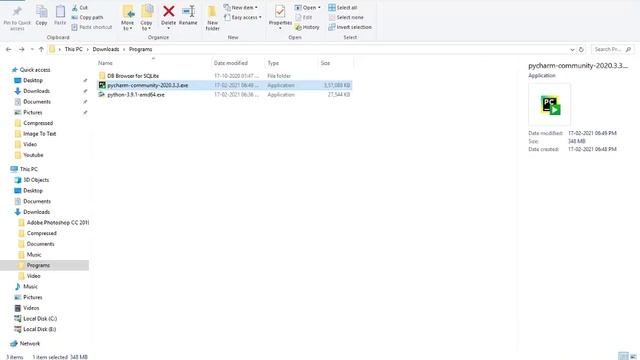
Task: Click Paste shortcut in ribbon
Action: click(x=91, y=27)
